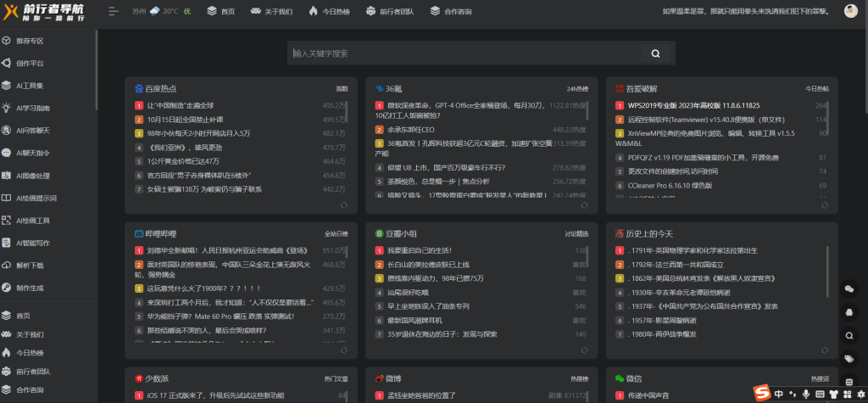Image resolution: width=868 pixels, height=403 pixels.
Task: Open the WPS2019专业版 article link
Action: [693, 105]
